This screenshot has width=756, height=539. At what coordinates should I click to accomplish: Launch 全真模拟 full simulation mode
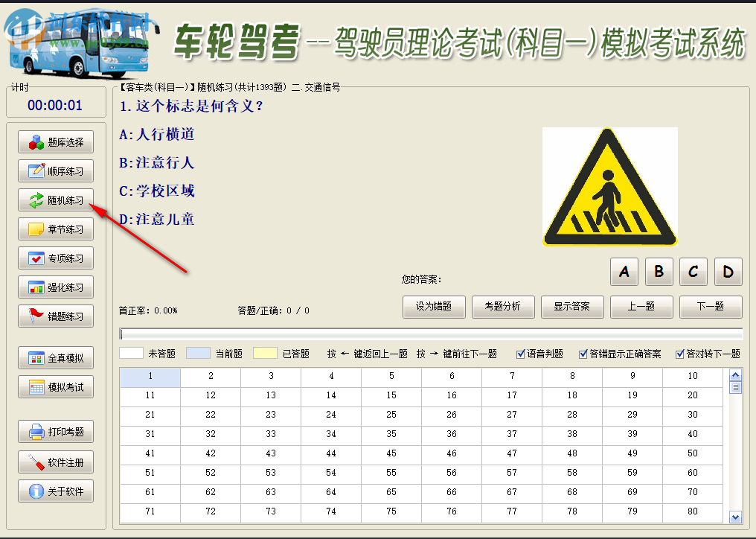56,357
